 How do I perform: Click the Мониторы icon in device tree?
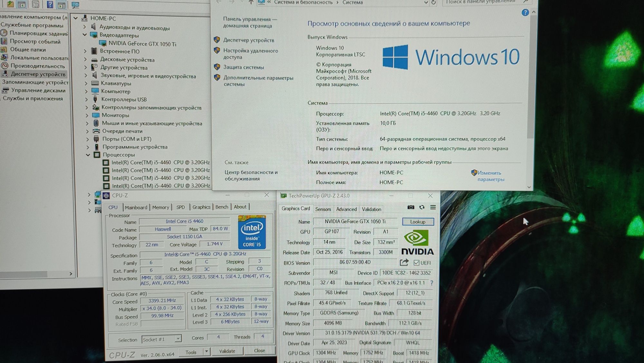pos(96,115)
